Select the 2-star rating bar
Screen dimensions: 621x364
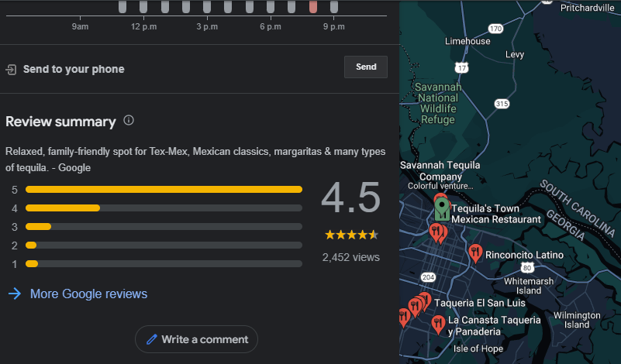(164, 246)
